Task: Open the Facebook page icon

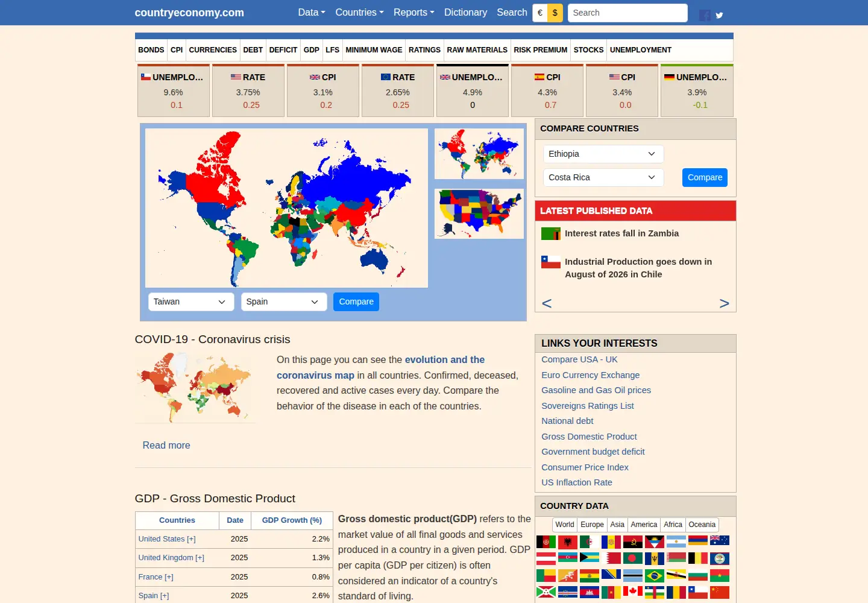Action: [x=705, y=15]
